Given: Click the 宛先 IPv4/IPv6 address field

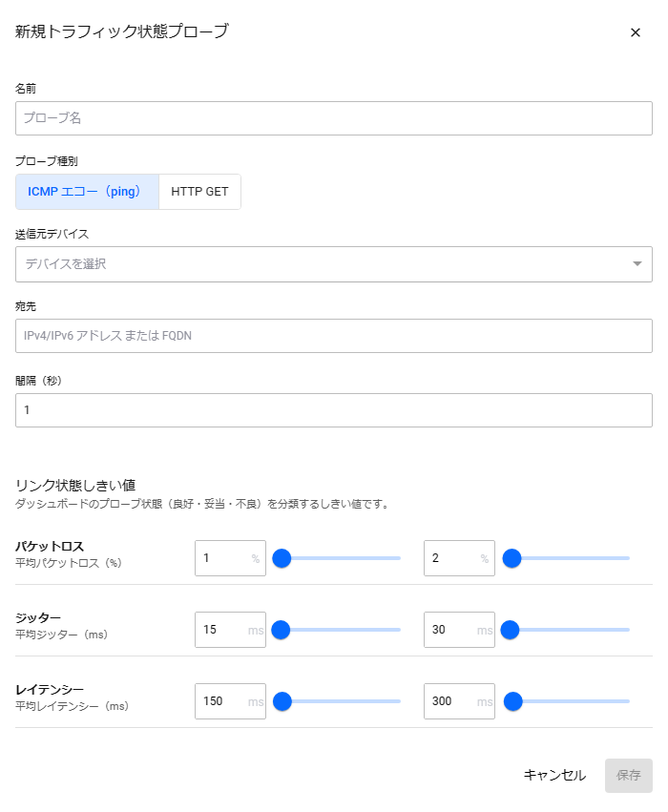Looking at the screenshot, I should click(x=333, y=336).
